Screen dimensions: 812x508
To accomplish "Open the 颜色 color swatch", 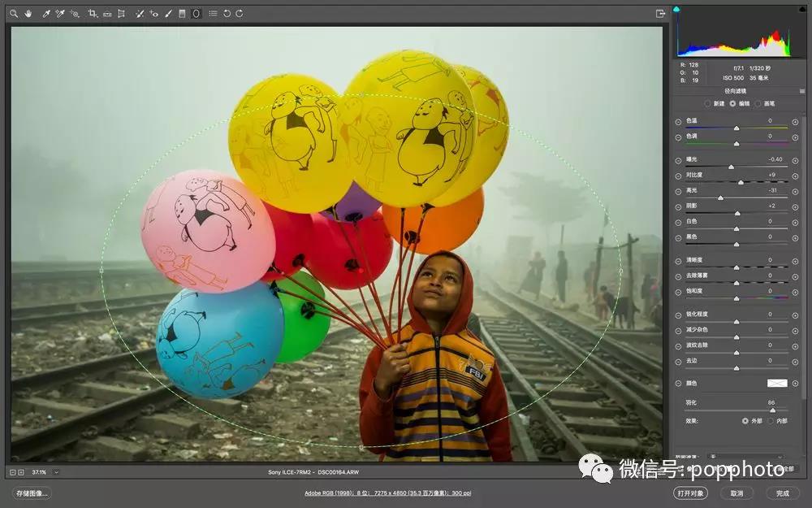I will point(777,383).
